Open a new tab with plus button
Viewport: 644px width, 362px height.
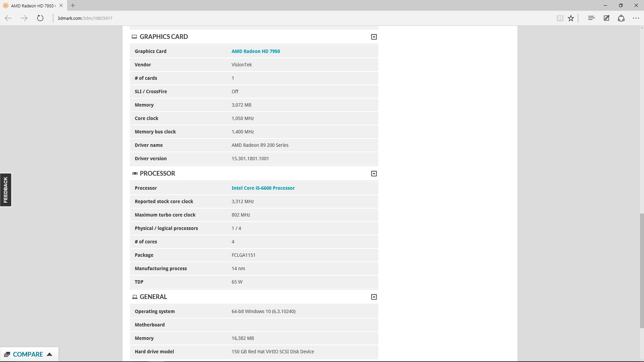(x=73, y=5)
